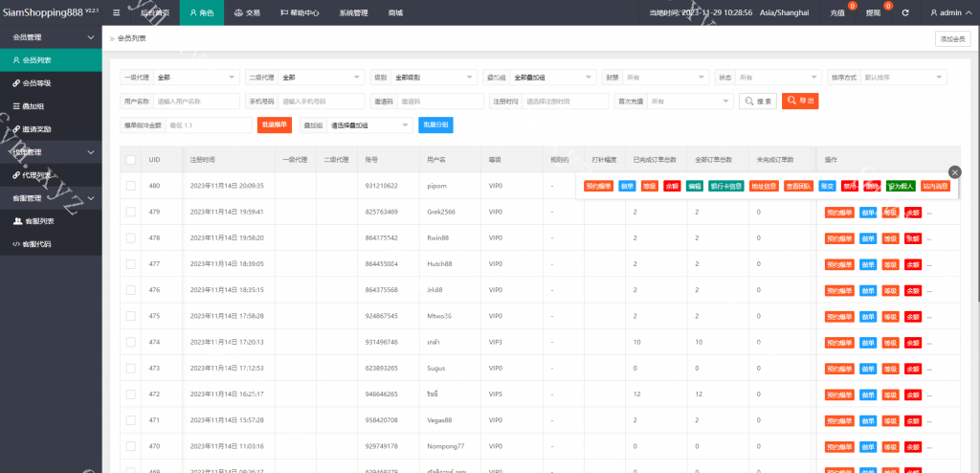Screen dimensions: 980x473
Task: Click 银行卡信息 in the action popup
Action: click(725, 186)
